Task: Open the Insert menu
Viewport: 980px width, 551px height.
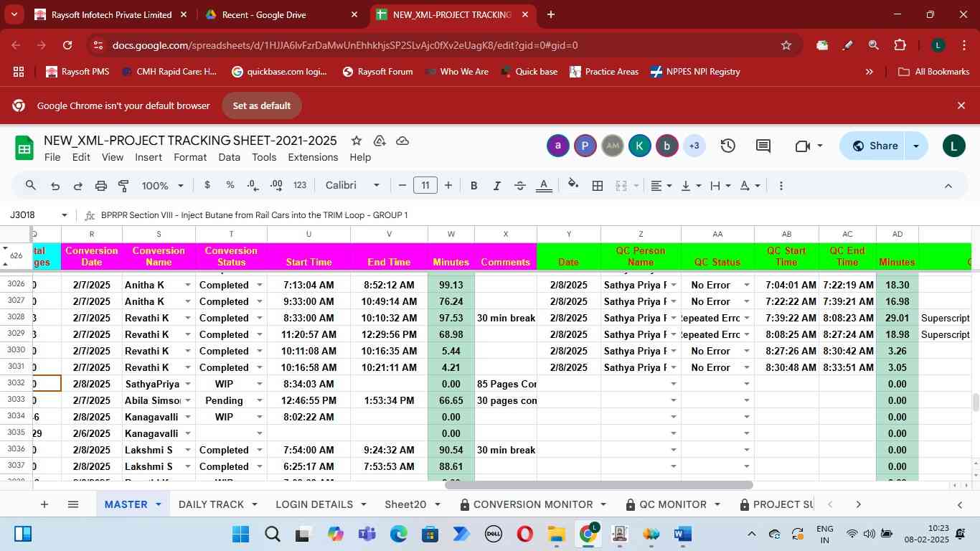Action: (149, 157)
